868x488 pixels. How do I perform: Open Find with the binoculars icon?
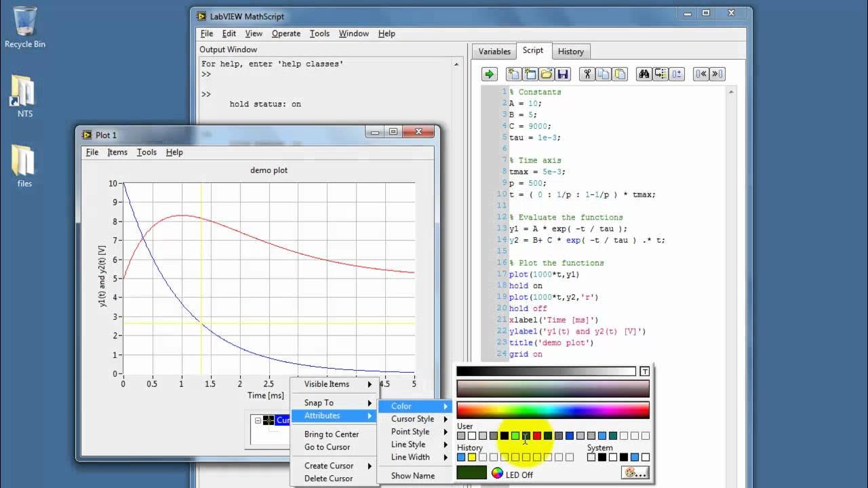[644, 74]
